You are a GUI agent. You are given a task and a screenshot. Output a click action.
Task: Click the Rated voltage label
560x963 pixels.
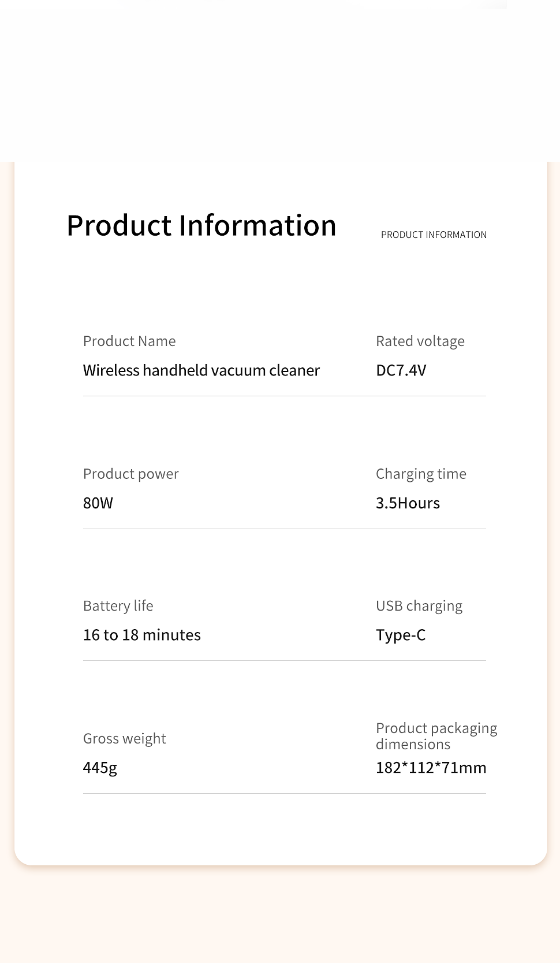pyautogui.click(x=420, y=341)
